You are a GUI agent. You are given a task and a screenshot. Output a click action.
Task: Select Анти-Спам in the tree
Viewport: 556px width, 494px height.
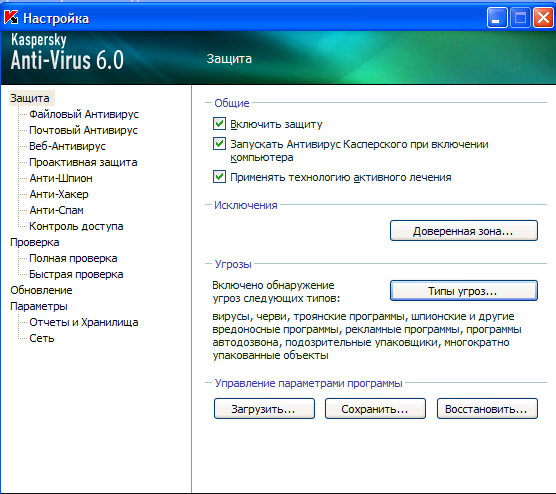56,210
